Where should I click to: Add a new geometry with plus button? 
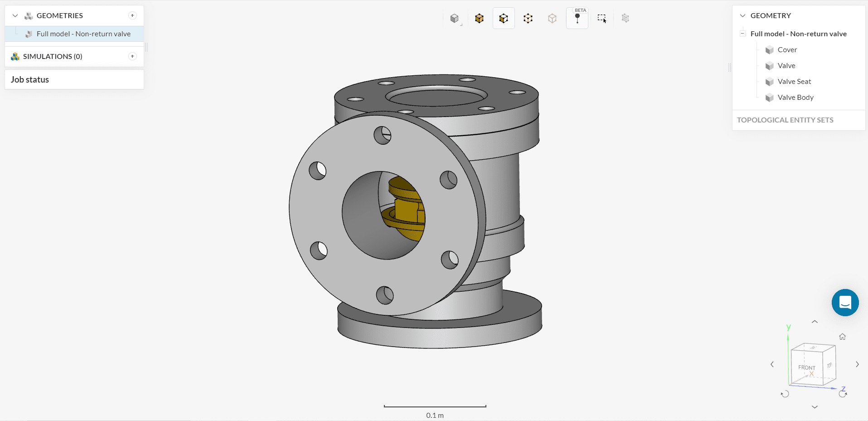pyautogui.click(x=132, y=15)
